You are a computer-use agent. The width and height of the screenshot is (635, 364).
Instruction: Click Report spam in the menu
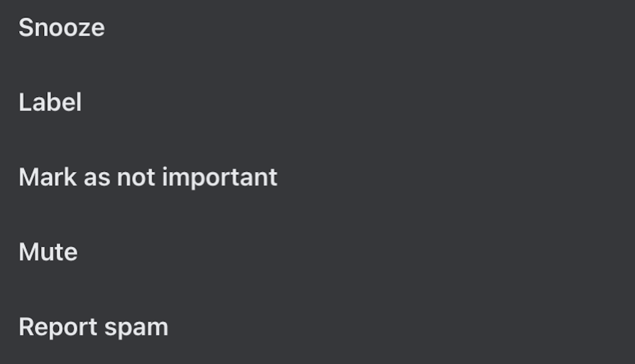click(93, 327)
